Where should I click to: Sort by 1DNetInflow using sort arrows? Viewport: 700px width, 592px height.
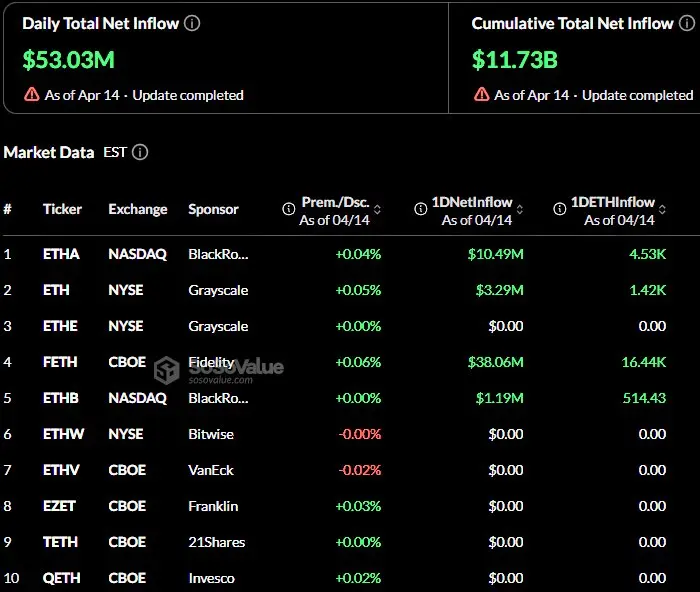tap(520, 209)
